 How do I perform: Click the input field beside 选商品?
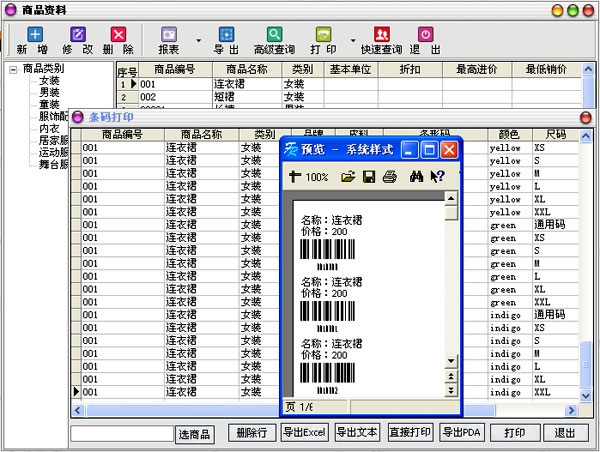point(122,434)
